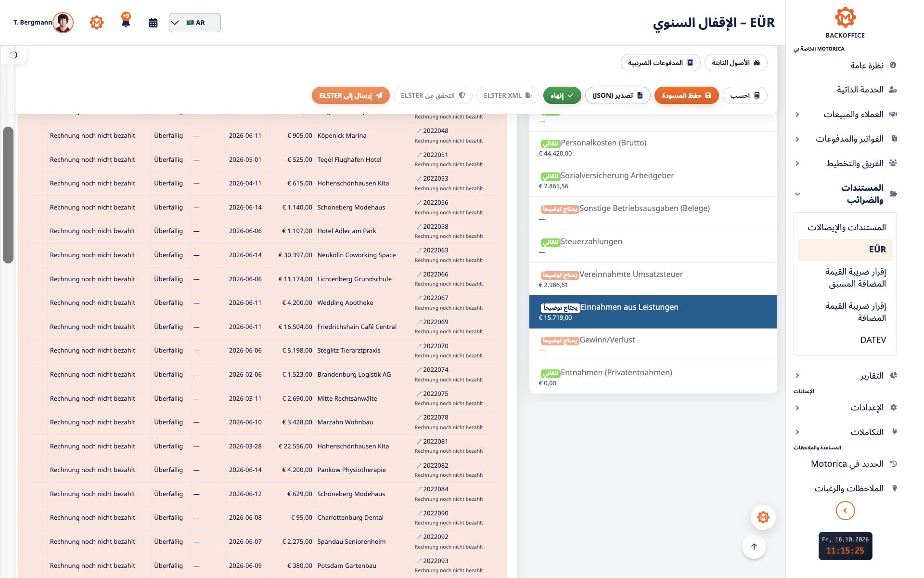Click the scroll-to-top arrow button
Image resolution: width=924 pixels, height=578 pixels.
tap(754, 547)
